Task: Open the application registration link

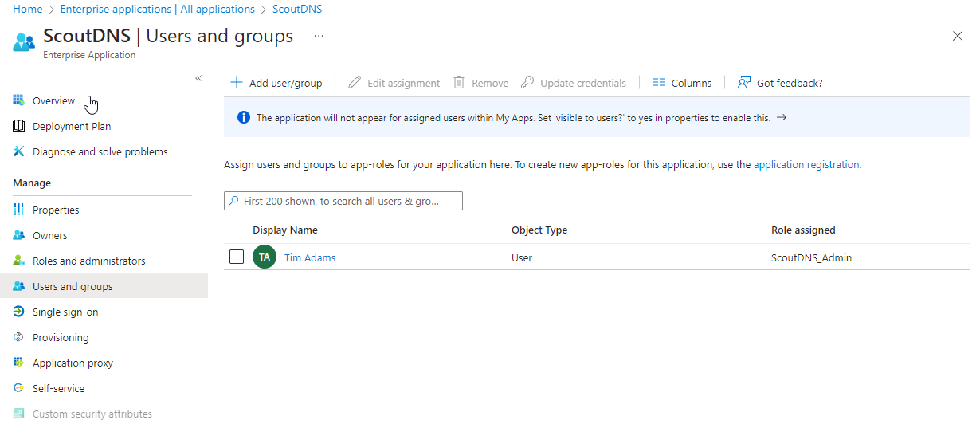Action: point(806,165)
